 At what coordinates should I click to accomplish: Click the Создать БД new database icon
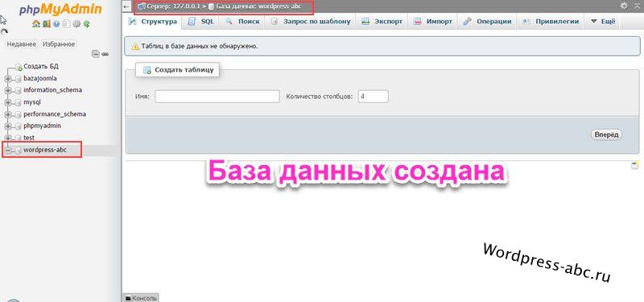pyautogui.click(x=18, y=67)
